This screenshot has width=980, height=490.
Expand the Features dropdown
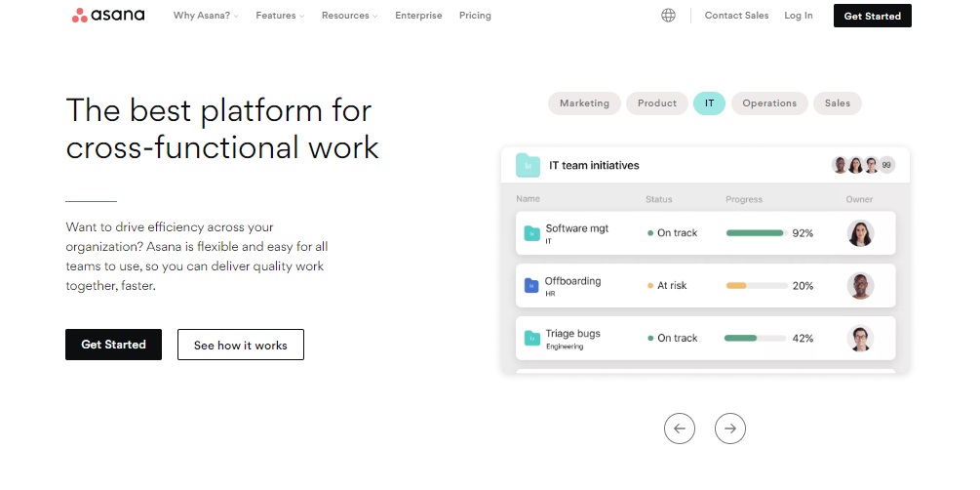tap(280, 16)
